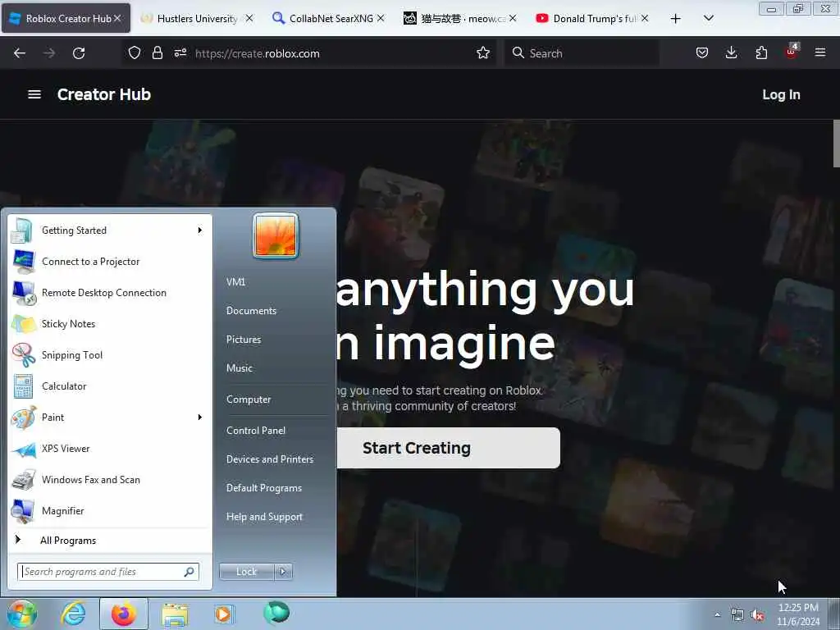Screen dimensions: 840x630
Task: Launch Remote Desktop Connection
Action: click(110, 293)
